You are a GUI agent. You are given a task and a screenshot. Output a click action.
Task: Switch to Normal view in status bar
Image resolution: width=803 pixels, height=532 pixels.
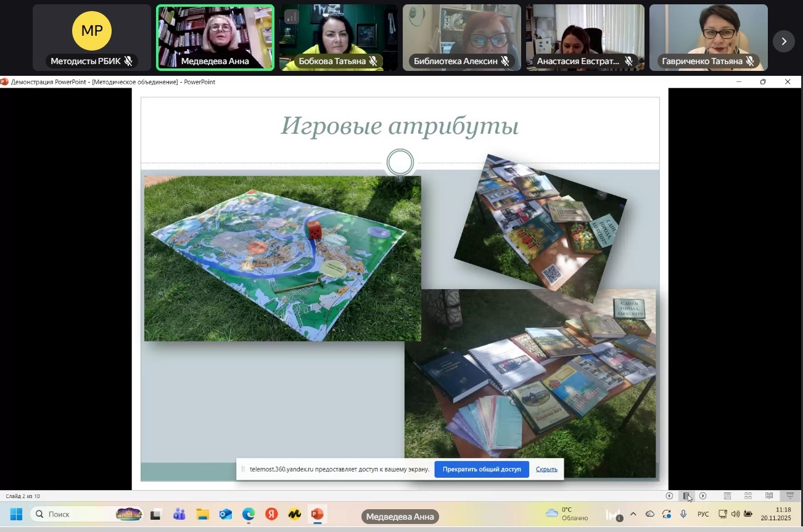pos(727,496)
